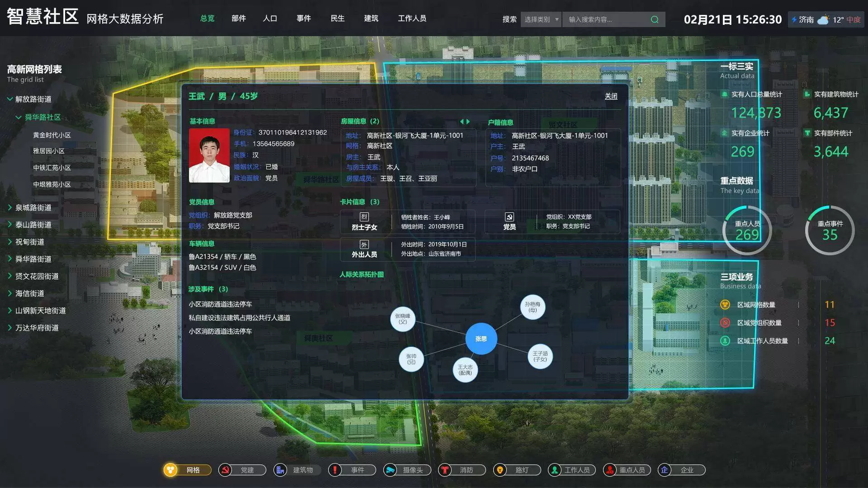Open the 人口 tab
The width and height of the screenshot is (868, 488).
(x=270, y=19)
